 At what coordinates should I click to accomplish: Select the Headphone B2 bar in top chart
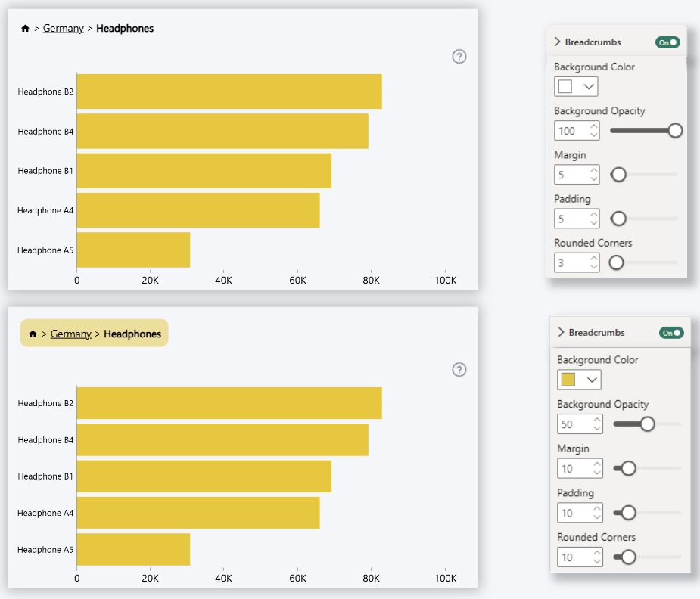click(x=229, y=92)
